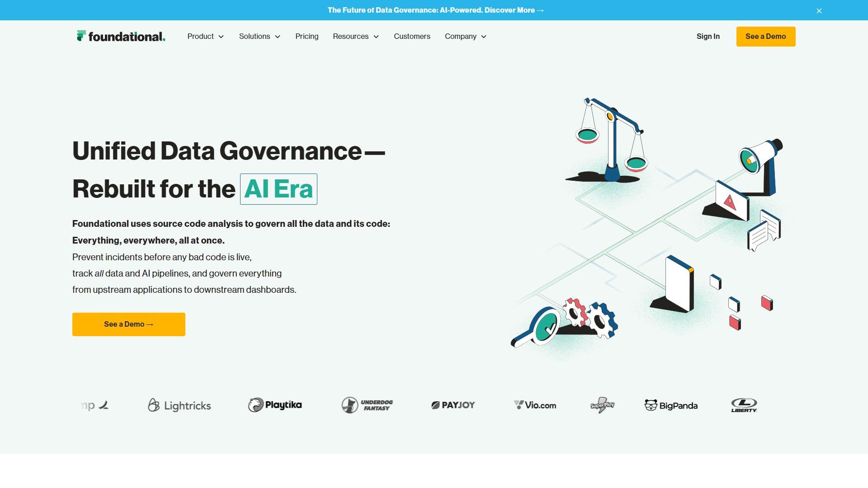Open the Customers page
This screenshot has height=488, width=868.
click(412, 36)
